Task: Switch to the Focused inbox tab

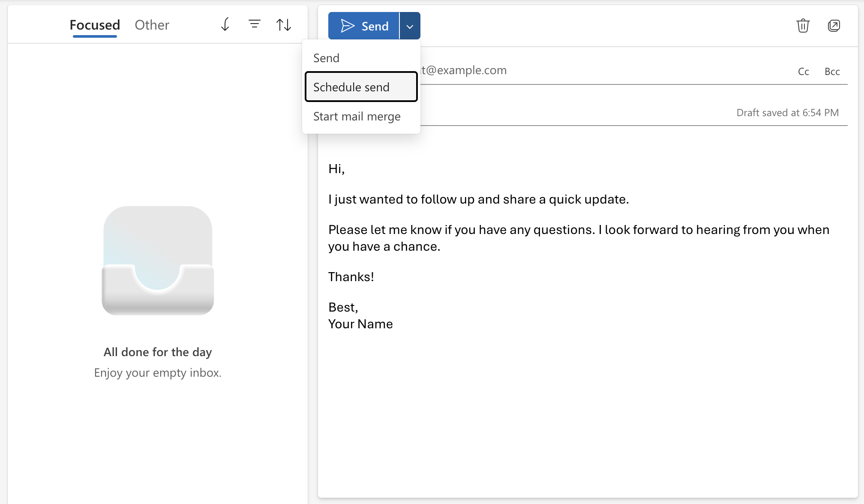Action: 95,25
